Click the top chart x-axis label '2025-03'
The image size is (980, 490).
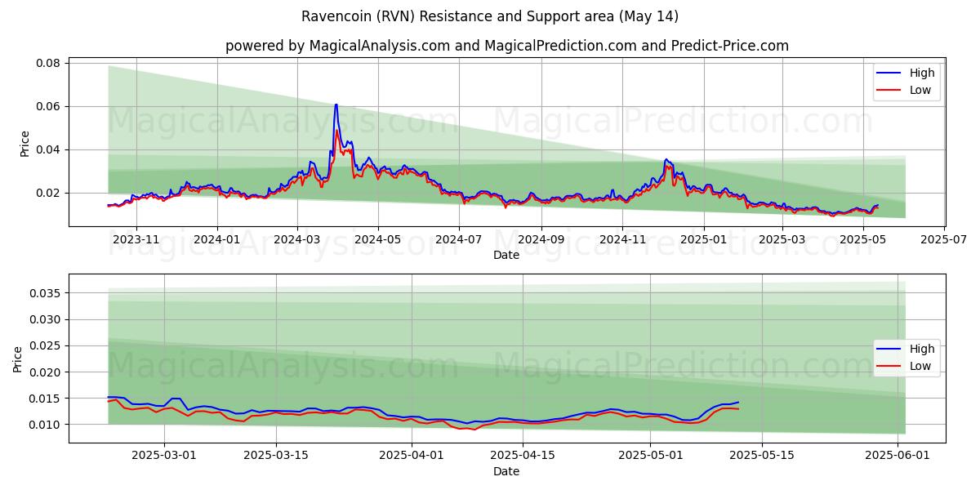pos(782,239)
